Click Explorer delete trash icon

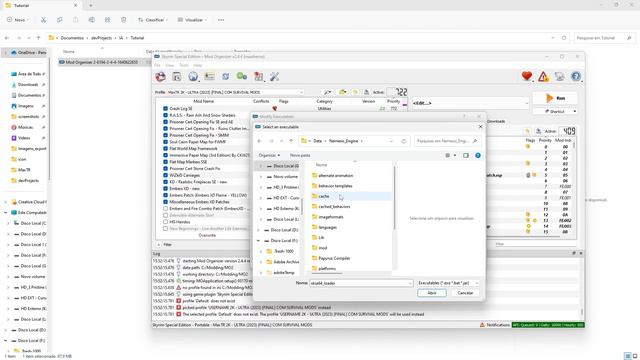[124, 20]
